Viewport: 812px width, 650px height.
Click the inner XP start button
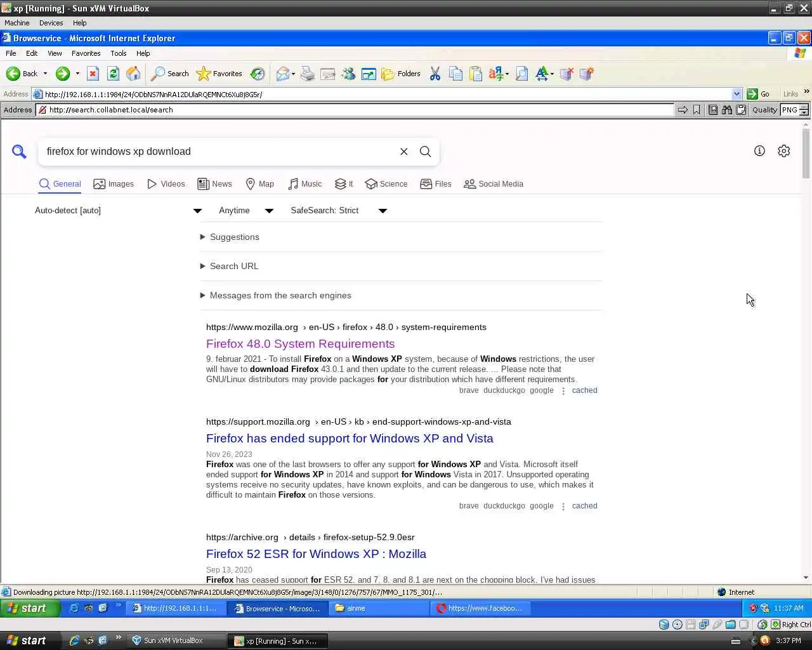tap(30, 608)
